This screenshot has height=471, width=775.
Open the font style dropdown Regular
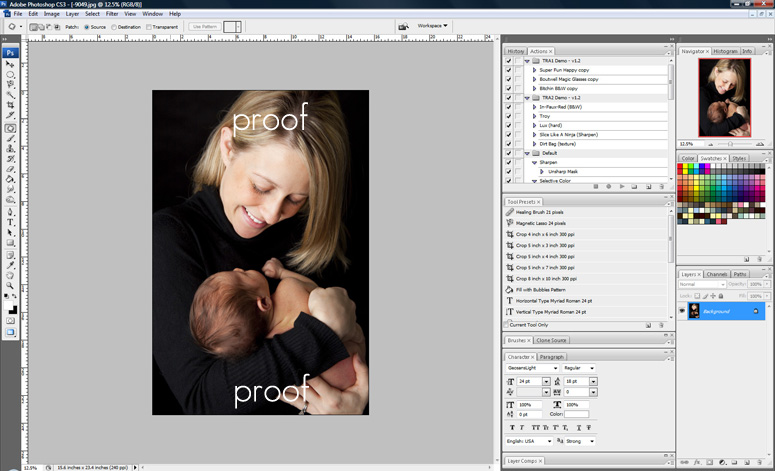click(592, 368)
